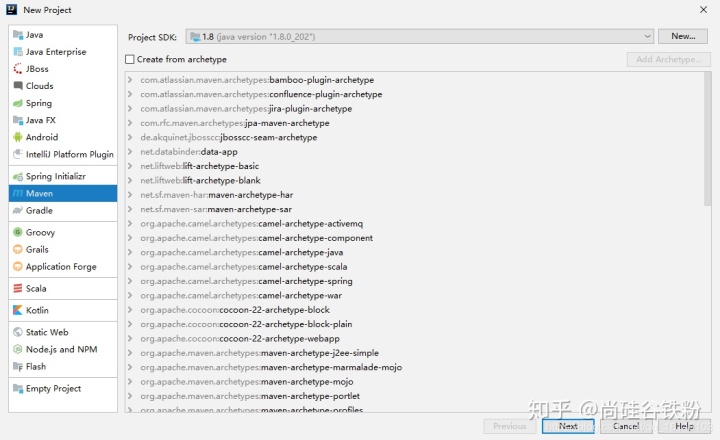
Task: Expand camel-archetype-activemq entry
Action: pos(130,224)
